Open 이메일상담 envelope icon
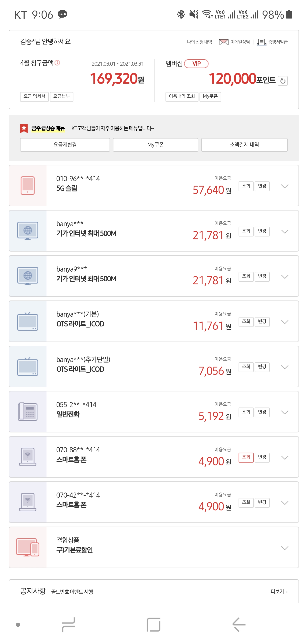Image resolution: width=305 pixels, height=644 pixels. tap(223, 42)
